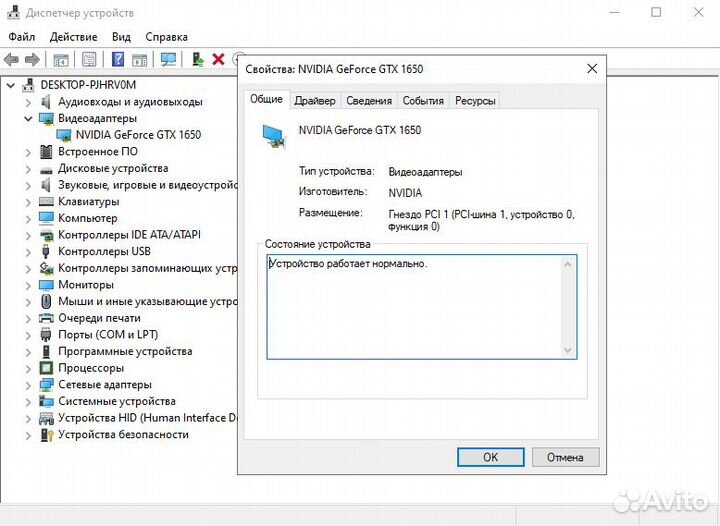The width and height of the screenshot is (720, 526).
Task: Open the Файл menu
Action: coord(21,37)
